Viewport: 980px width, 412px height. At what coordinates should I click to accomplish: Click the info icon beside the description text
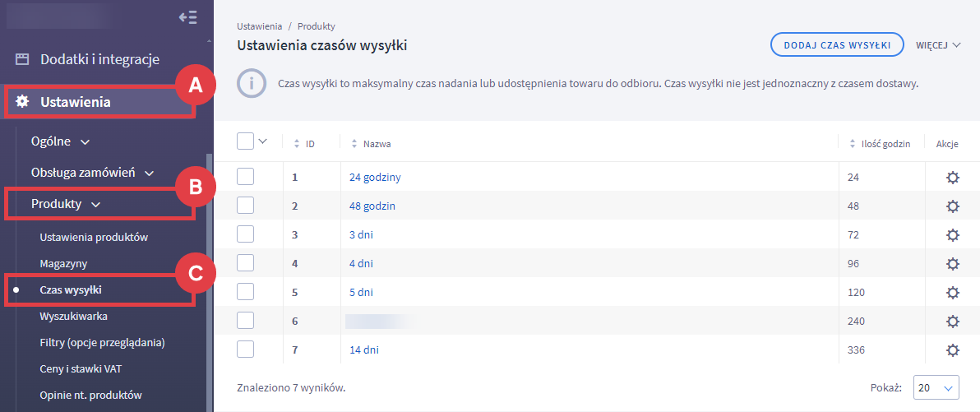click(x=251, y=85)
